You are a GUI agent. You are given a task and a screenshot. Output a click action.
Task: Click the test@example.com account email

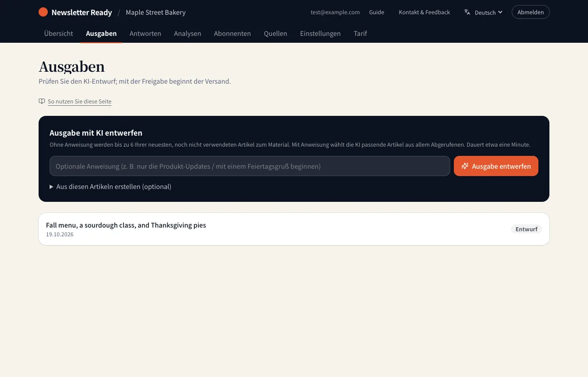pos(335,12)
